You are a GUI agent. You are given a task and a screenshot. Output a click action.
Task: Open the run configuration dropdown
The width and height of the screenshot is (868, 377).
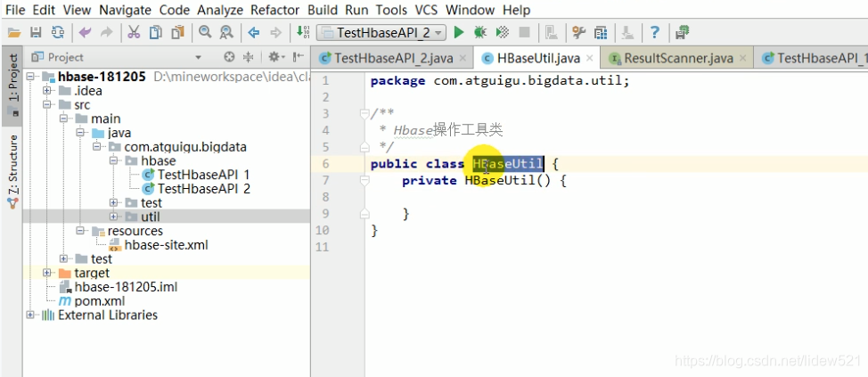[x=381, y=33]
